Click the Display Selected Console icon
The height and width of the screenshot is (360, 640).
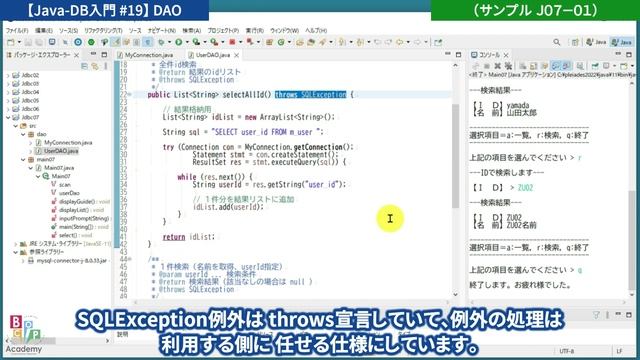pos(607,66)
